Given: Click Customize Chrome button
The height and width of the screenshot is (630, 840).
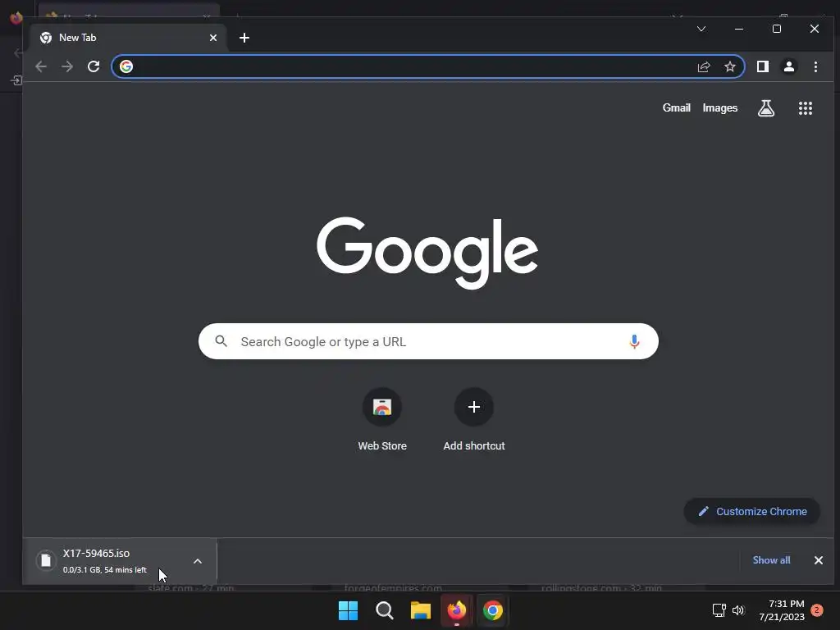Looking at the screenshot, I should click(x=752, y=512).
